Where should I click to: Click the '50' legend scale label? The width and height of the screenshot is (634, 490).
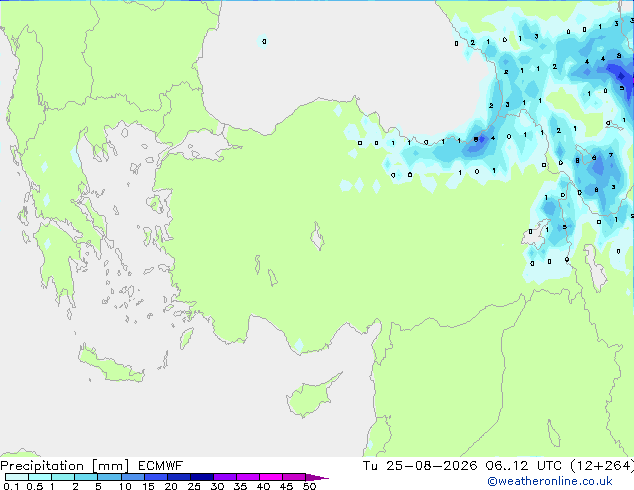[309, 486]
